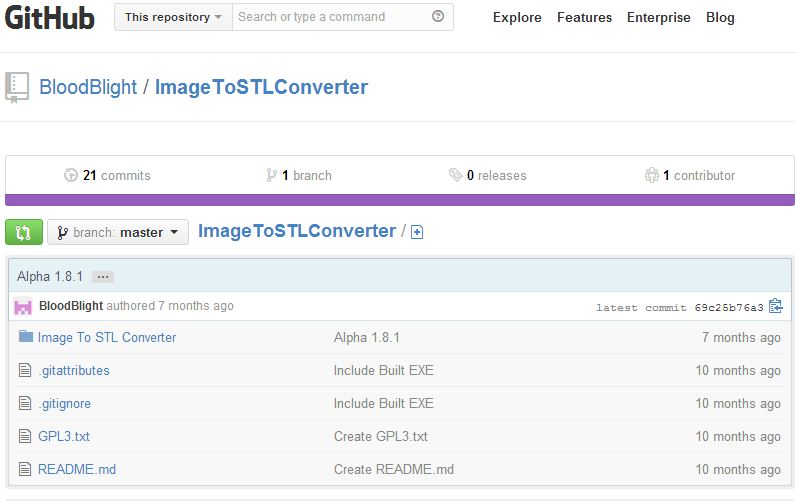
Task: Click the commits clock icon
Action: click(71, 175)
